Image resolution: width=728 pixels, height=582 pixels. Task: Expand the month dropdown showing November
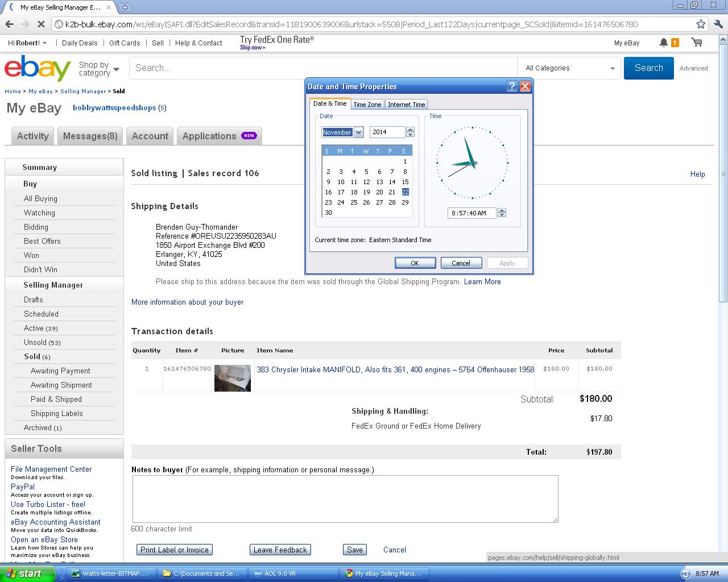(358, 132)
